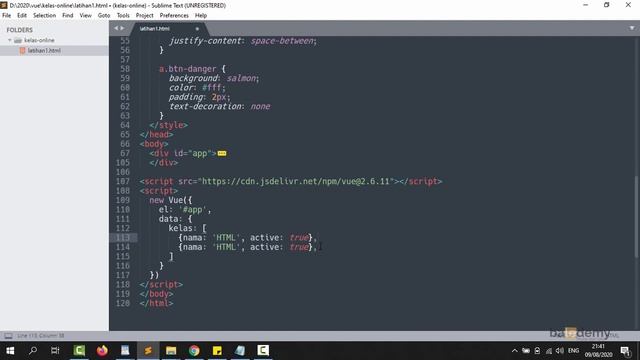Image resolution: width=640 pixels, height=360 pixels.
Task: Open the Find menu
Action: coord(67,16)
